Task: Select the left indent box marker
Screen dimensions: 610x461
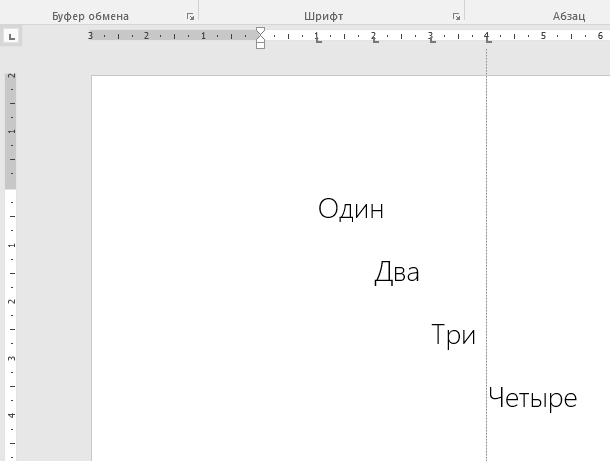Action: tap(260, 45)
